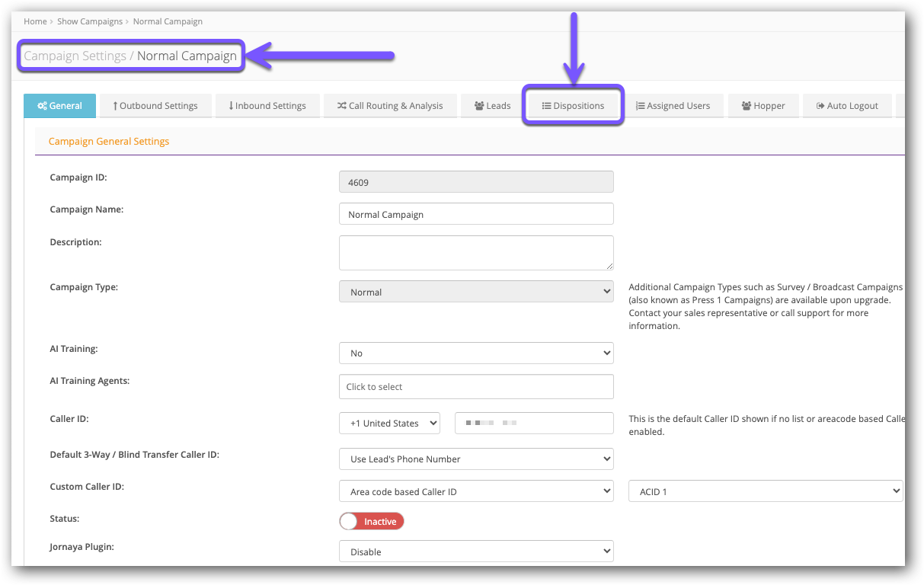Click the Home breadcrumb link
Viewport: 924px width, 585px height.
(x=35, y=21)
